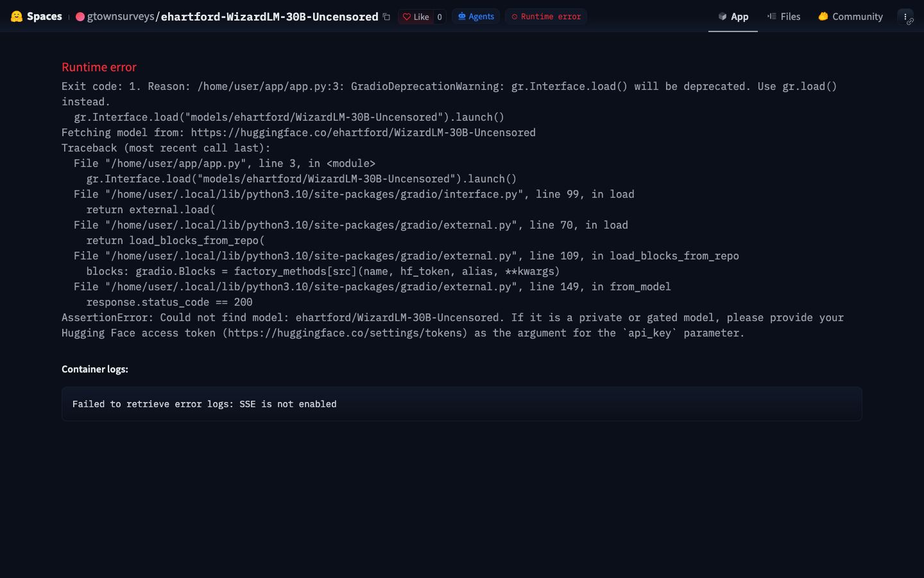Click the gtownsurveys pink avatar circle
This screenshot has height=578, width=924.
(x=80, y=17)
